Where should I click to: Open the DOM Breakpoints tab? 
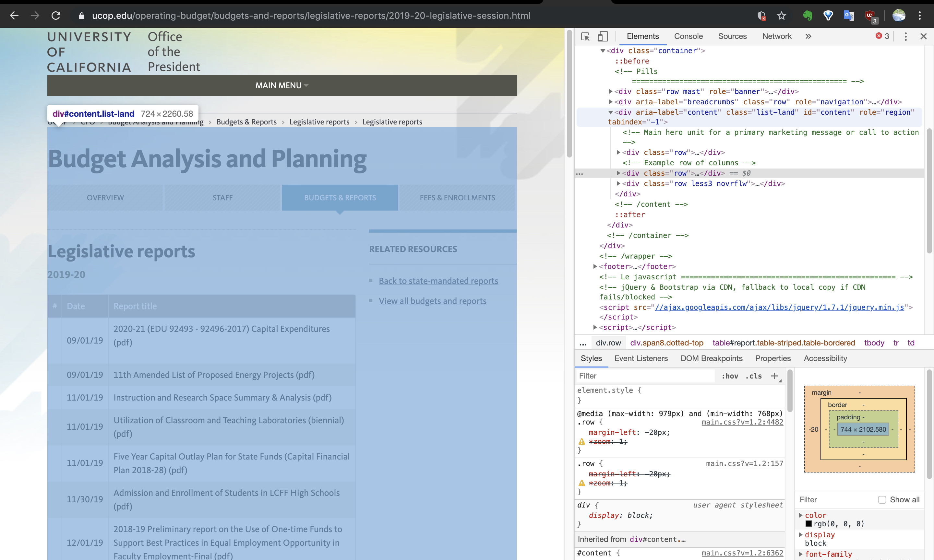click(711, 358)
